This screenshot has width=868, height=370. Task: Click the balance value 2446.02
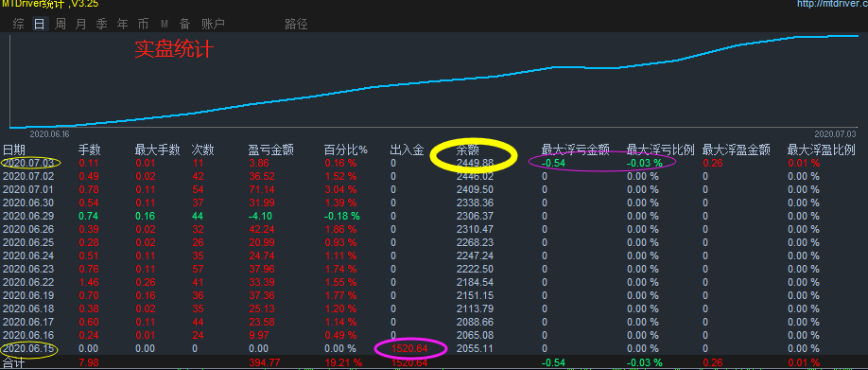pos(475,176)
